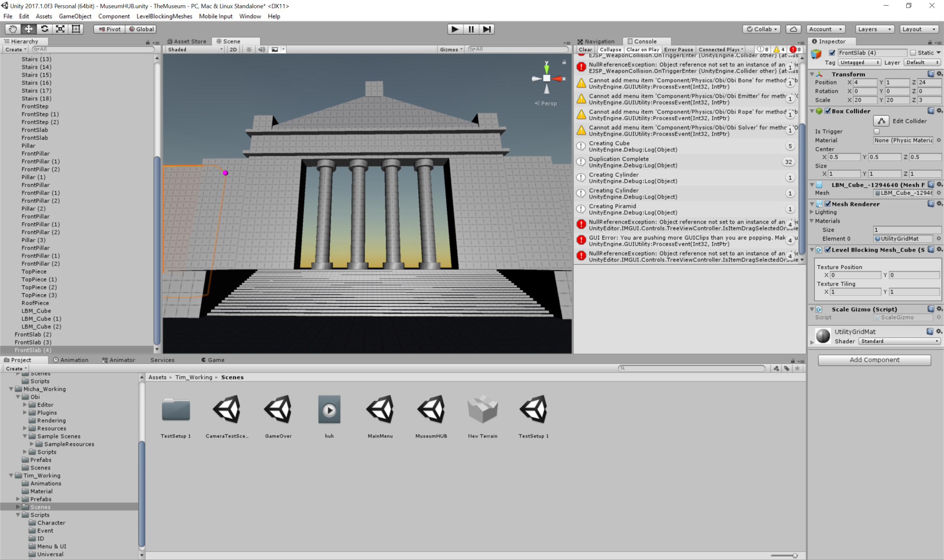Adjust the project icon size slider
The height and width of the screenshot is (560, 944).
(795, 555)
